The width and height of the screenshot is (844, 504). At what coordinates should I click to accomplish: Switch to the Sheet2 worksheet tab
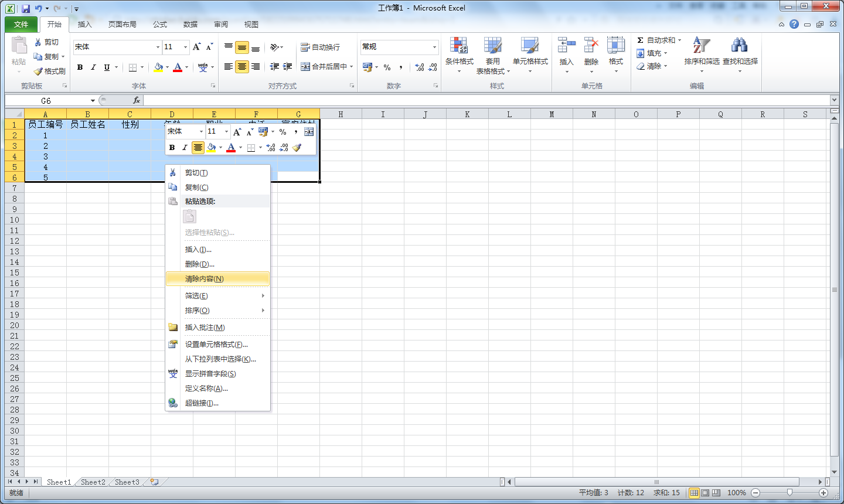click(93, 482)
